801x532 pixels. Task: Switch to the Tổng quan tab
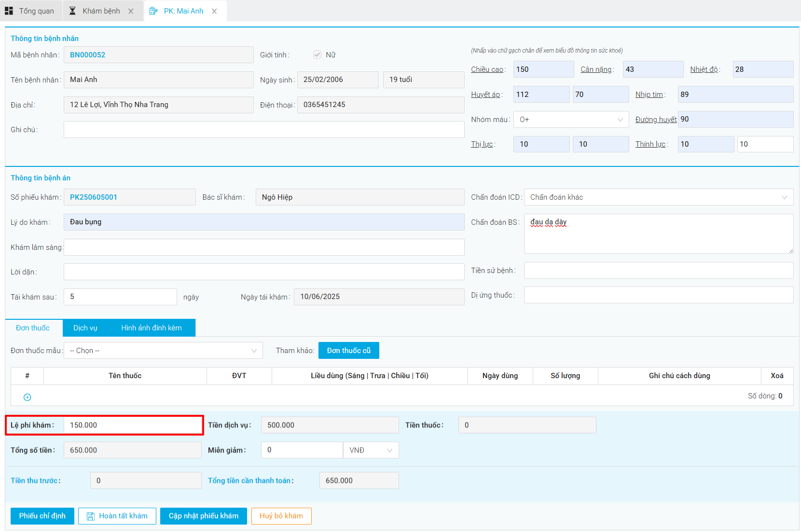pyautogui.click(x=31, y=11)
